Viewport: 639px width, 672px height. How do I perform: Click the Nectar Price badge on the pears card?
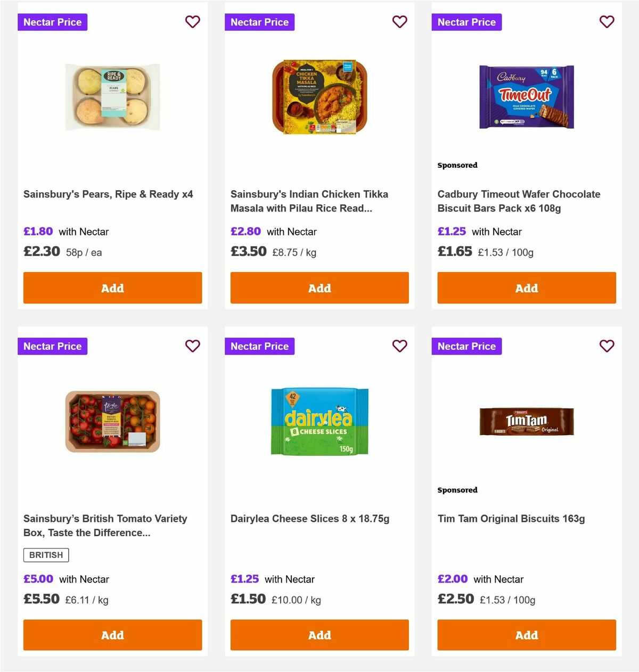click(52, 22)
